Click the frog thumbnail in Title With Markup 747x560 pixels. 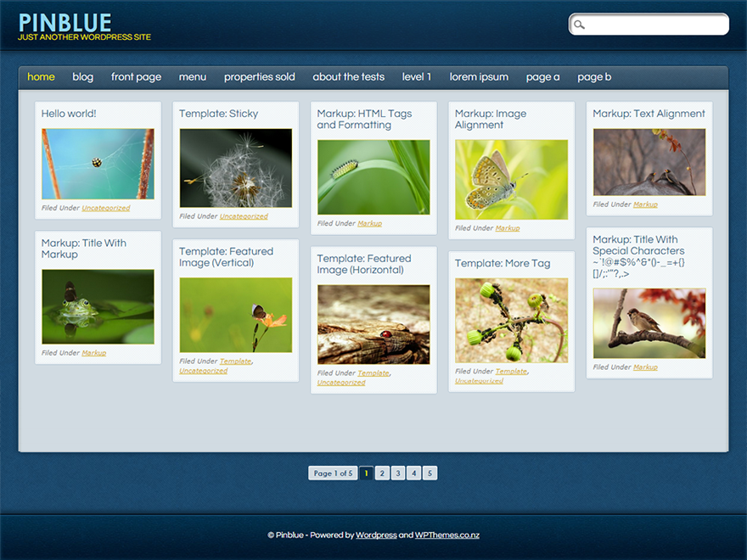[98, 305]
